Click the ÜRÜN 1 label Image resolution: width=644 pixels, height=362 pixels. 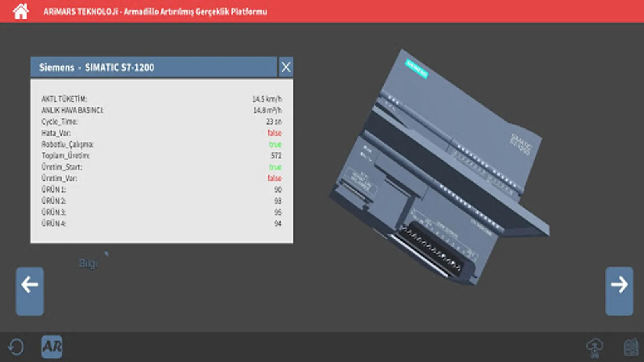54,189
